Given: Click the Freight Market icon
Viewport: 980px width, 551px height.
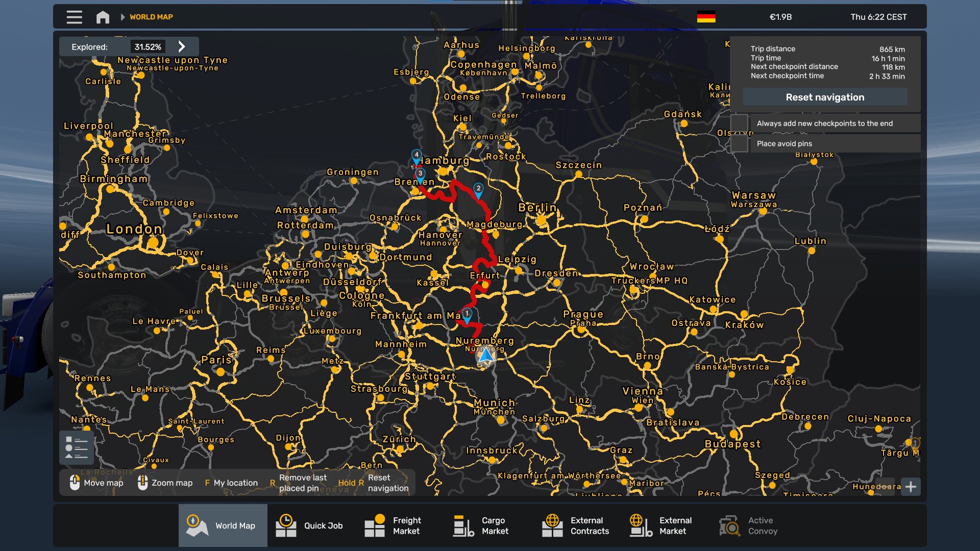Looking at the screenshot, I should tap(375, 525).
